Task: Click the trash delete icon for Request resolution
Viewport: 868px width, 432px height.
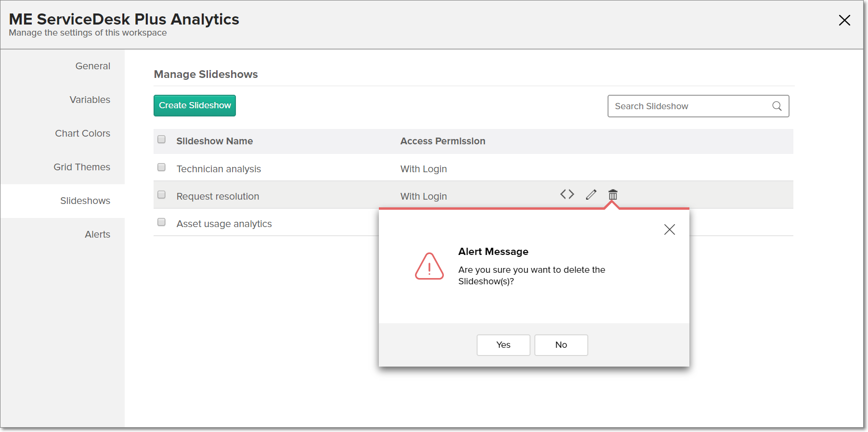Action: pos(612,195)
